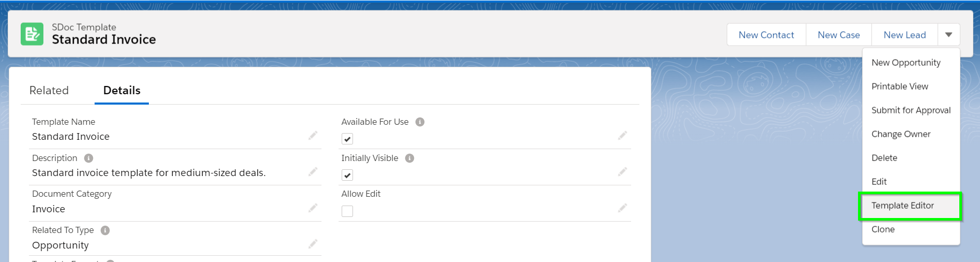Click info icon next to Initially Visible
This screenshot has height=262, width=980.
coord(410,158)
